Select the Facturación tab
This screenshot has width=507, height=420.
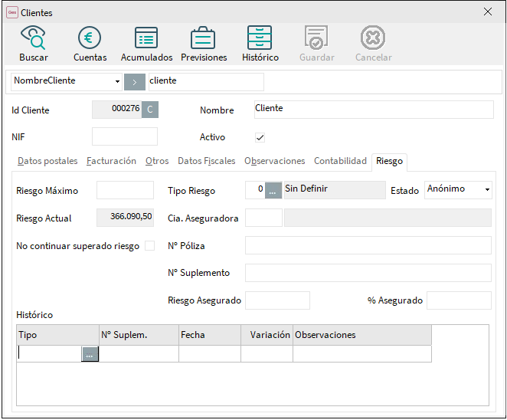pyautogui.click(x=111, y=161)
